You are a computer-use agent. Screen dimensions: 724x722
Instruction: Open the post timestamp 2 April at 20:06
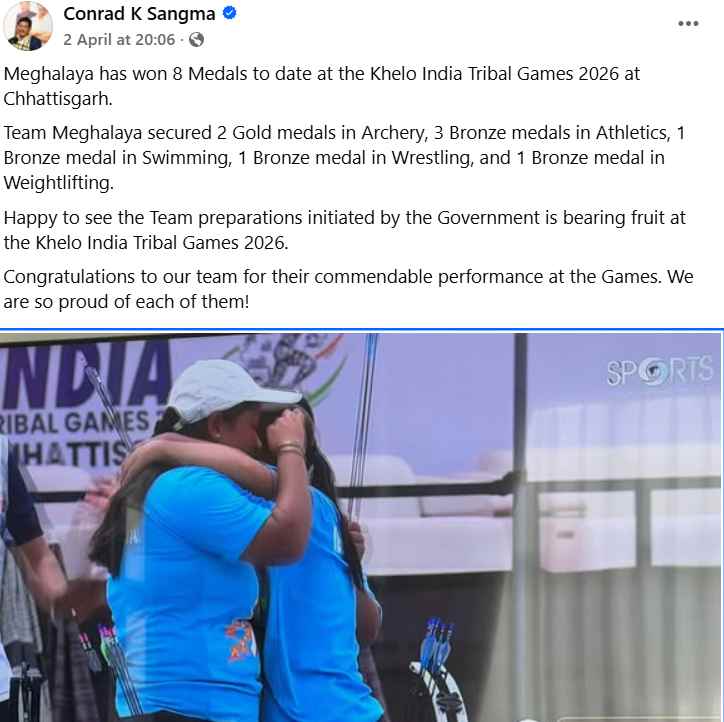119,40
